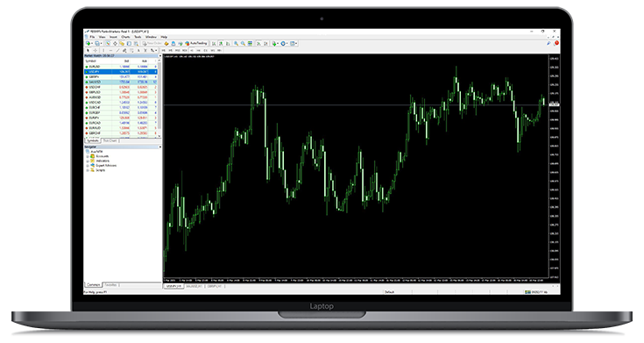Expand the Expert Advisors tree node
This screenshot has height=343, width=644.
[88, 165]
